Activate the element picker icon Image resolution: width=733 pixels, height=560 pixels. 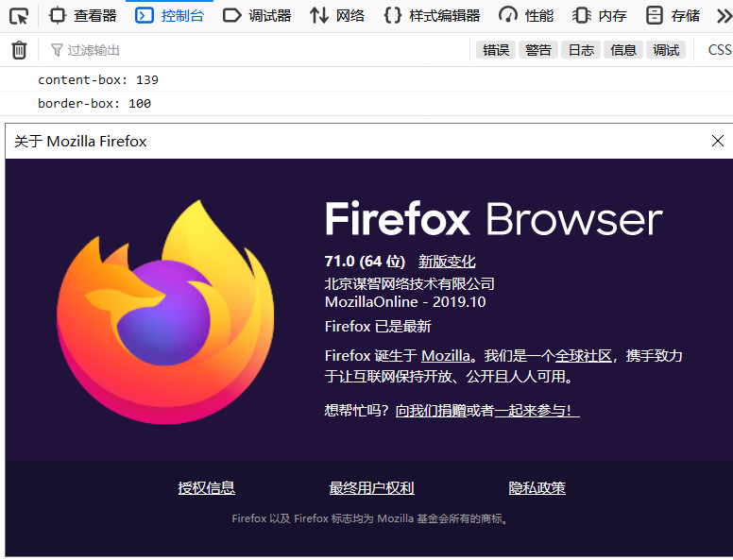pos(19,16)
